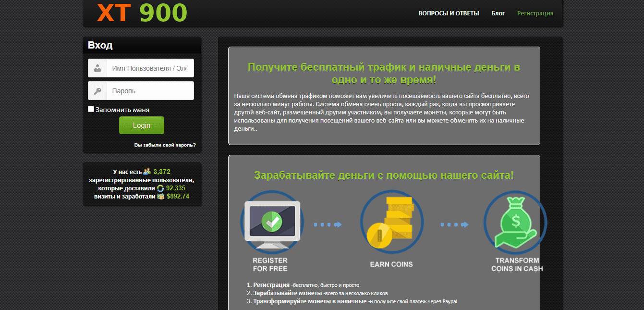Image resolution: width=644 pixels, height=310 pixels.
Task: Click dotted arrow between Earn Coins and Transform
Action: [x=454, y=224]
